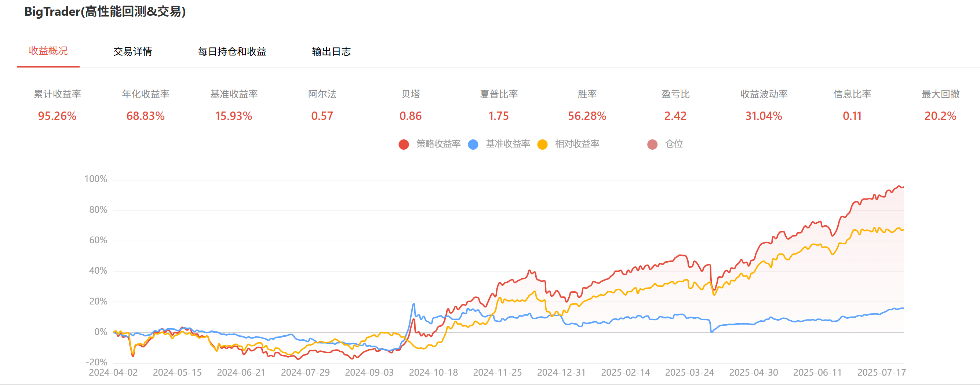The image size is (980, 387).
Task: Click the blue 基准收益率 legend dot
Action: [473, 145]
